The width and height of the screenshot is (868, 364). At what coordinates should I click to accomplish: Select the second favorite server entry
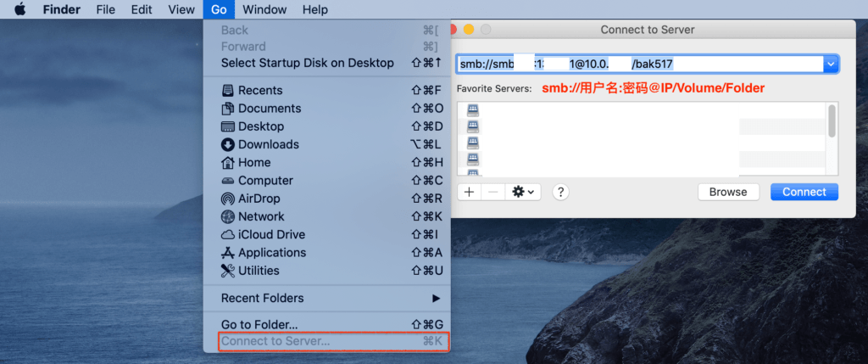click(x=643, y=126)
